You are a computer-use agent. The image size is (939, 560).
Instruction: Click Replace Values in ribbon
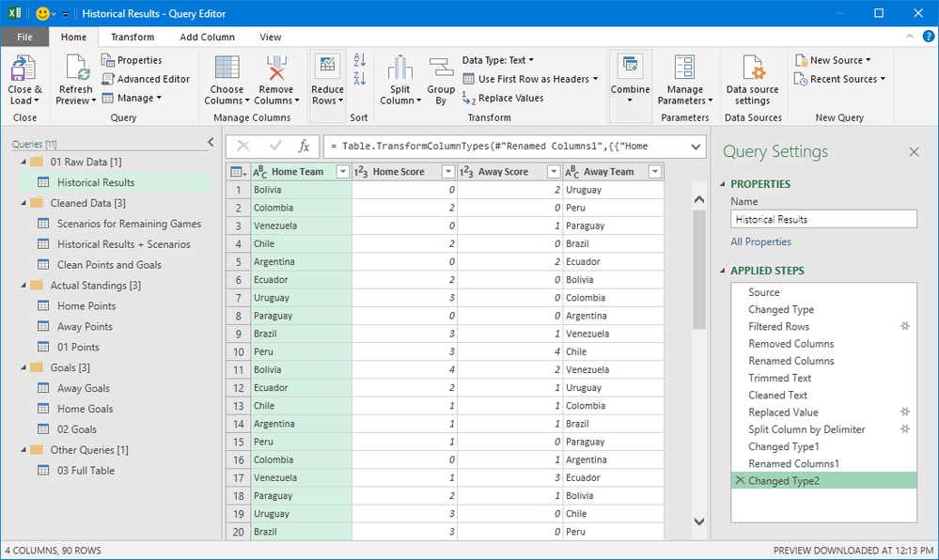click(503, 99)
